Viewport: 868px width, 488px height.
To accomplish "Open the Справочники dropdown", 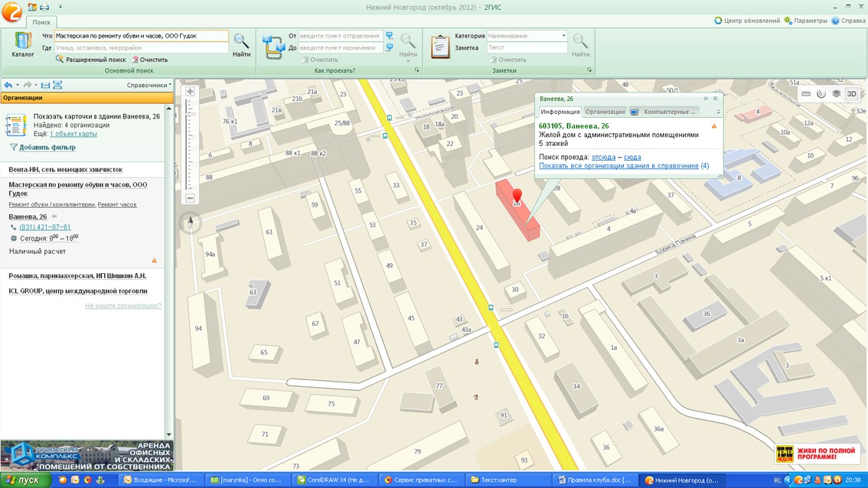I will 149,85.
